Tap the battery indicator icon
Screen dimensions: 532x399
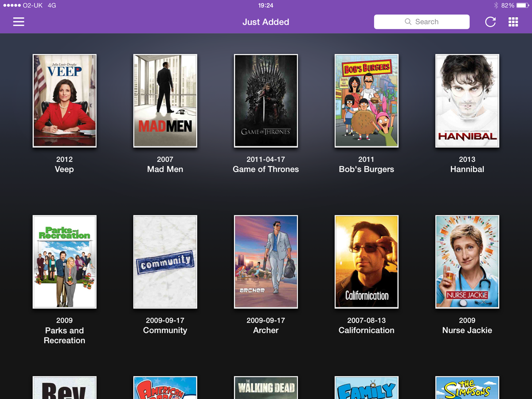pyautogui.click(x=523, y=5)
